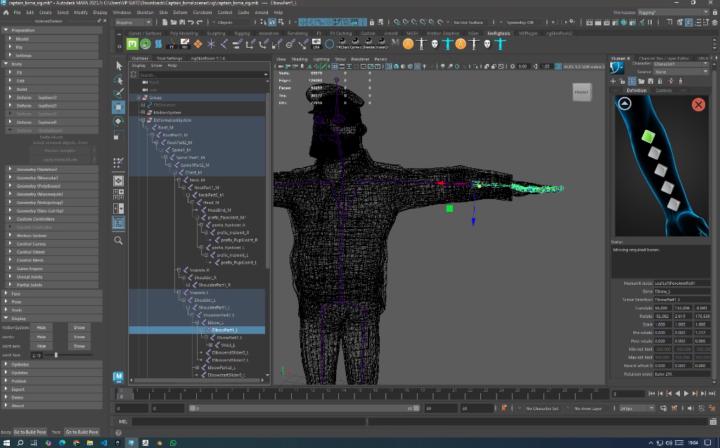
Task: Open the playback speed fps dropdown
Action: 636,408
